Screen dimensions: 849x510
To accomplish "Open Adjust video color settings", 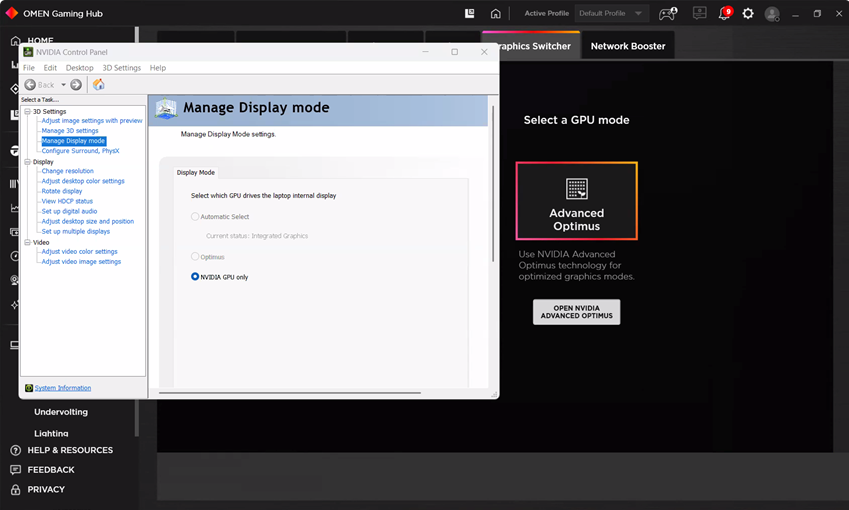I will coord(80,252).
